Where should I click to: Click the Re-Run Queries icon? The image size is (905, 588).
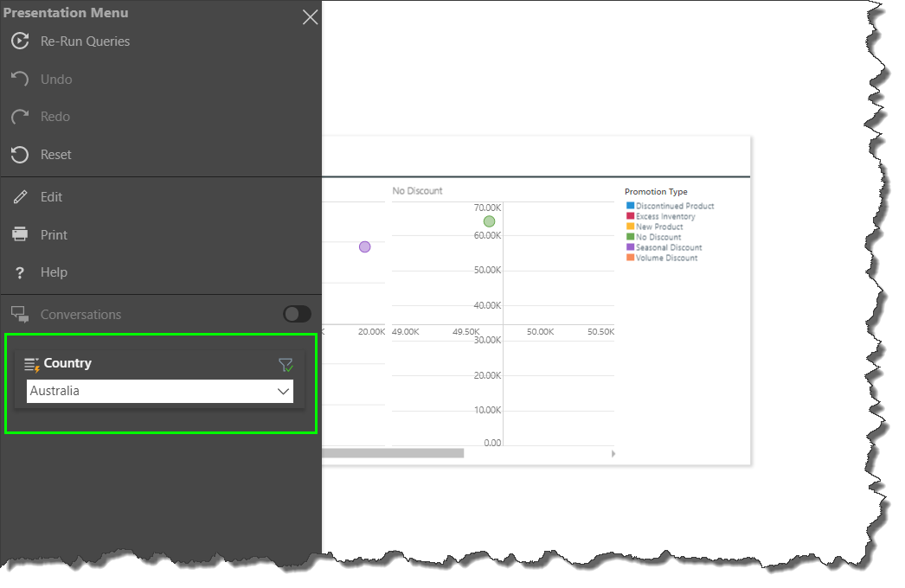(x=19, y=41)
